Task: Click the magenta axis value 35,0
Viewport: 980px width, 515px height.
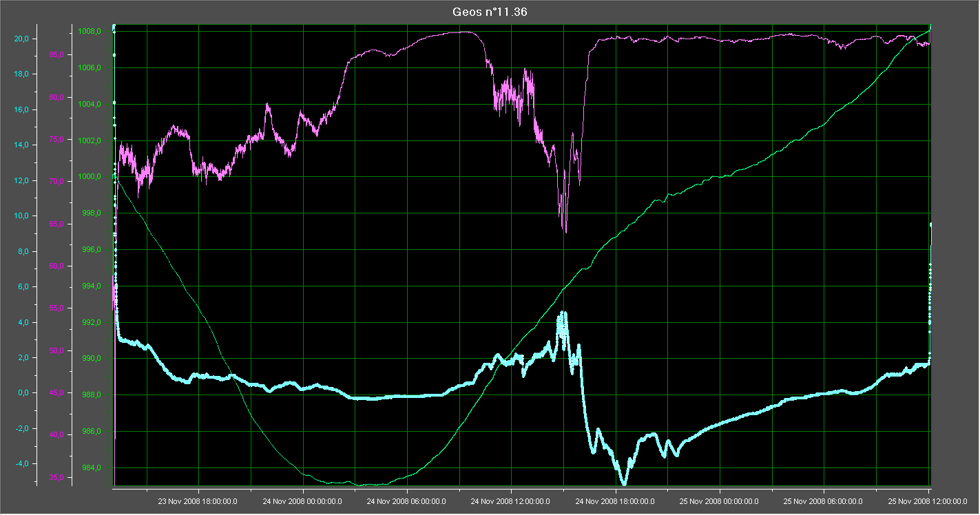Action: 56,478
